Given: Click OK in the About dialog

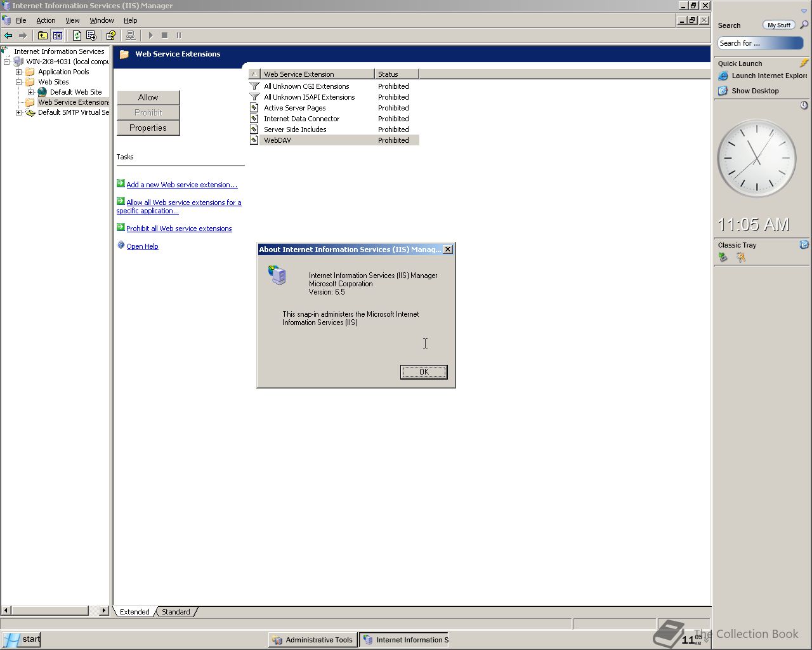Looking at the screenshot, I should [x=424, y=372].
